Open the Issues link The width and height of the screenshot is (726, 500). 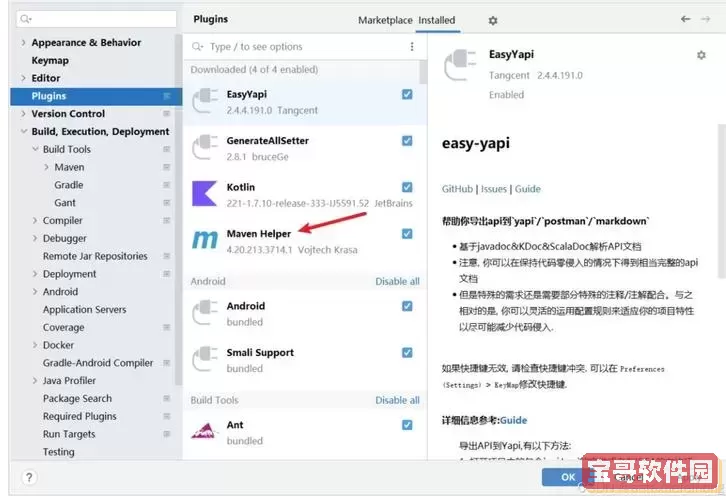pos(494,189)
